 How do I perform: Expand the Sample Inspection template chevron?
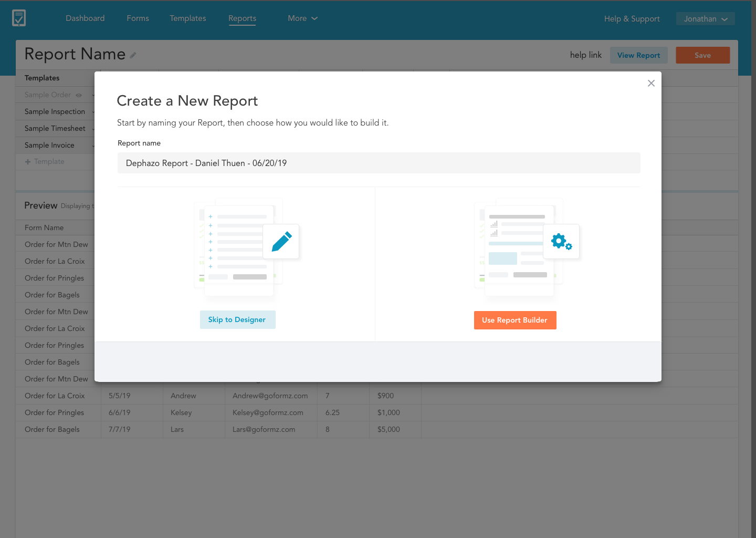tap(93, 112)
